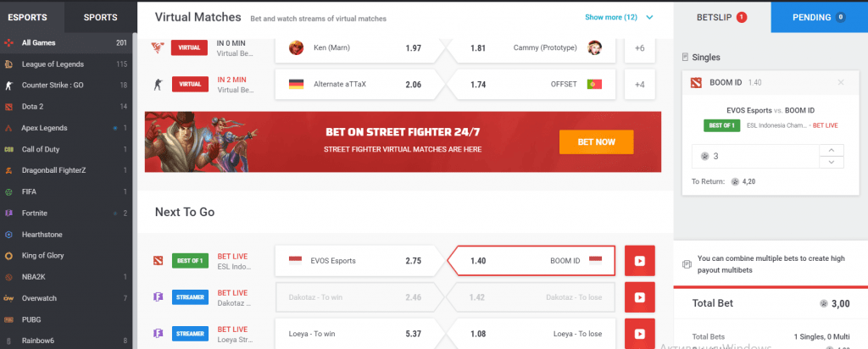Select the Overwatch icon in sidebar
The width and height of the screenshot is (868, 349).
tap(8, 298)
